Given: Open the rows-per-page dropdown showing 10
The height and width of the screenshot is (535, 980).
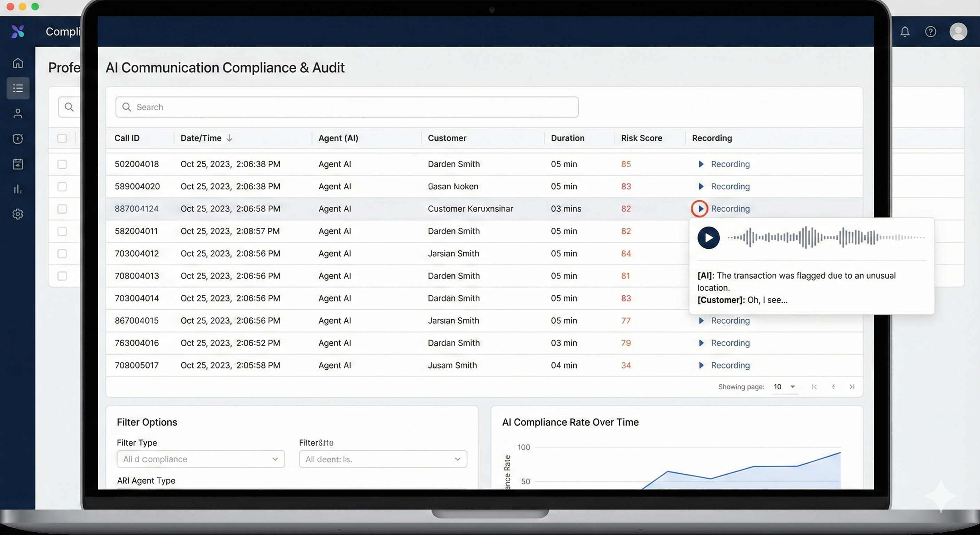Looking at the screenshot, I should pos(784,387).
